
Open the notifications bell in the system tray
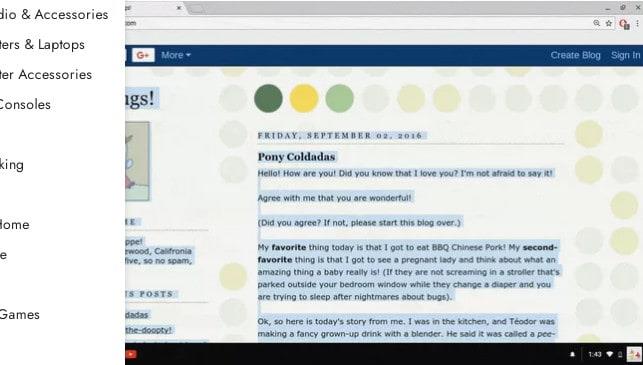[573, 354]
